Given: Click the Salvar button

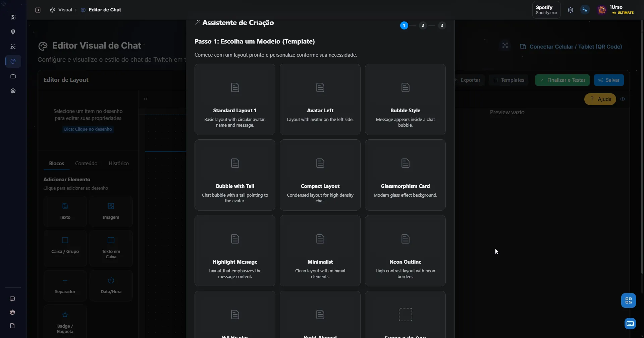Looking at the screenshot, I should click(x=609, y=80).
